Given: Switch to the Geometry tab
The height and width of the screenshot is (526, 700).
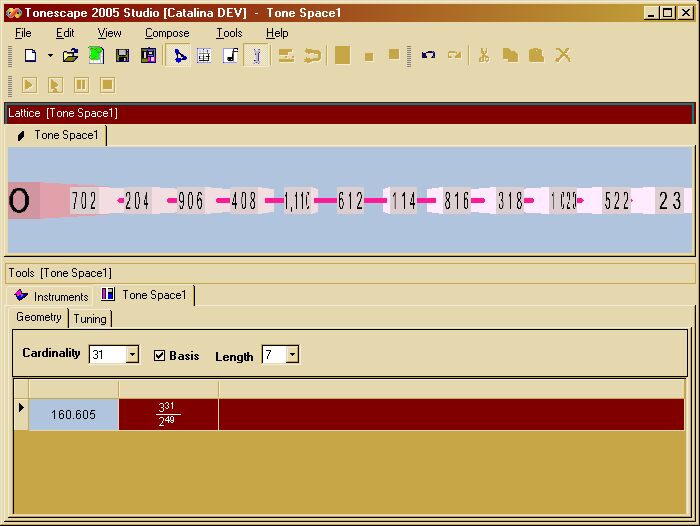Looking at the screenshot, I should tap(38, 317).
